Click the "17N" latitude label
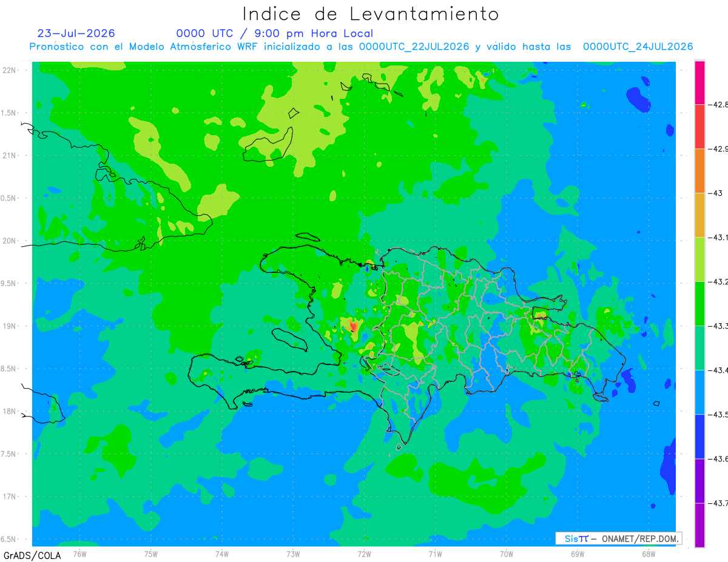The width and height of the screenshot is (728, 562). tap(10, 497)
